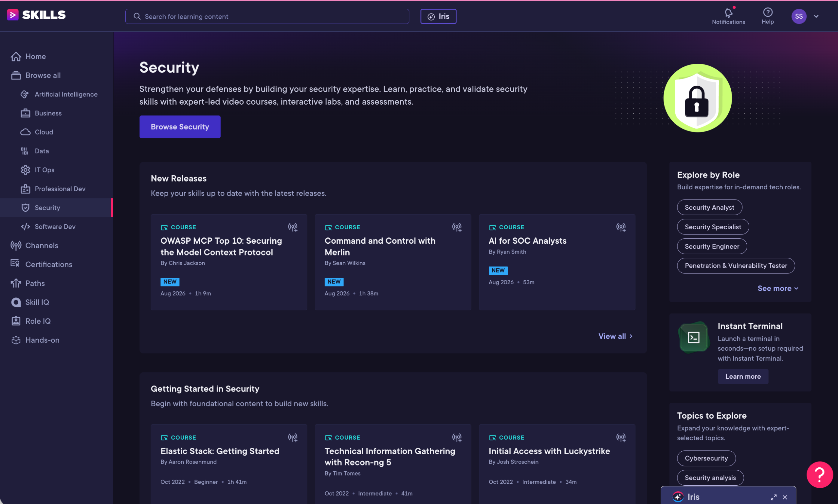This screenshot has height=504, width=838.
Task: Click the Browse Security button
Action: coord(180,127)
